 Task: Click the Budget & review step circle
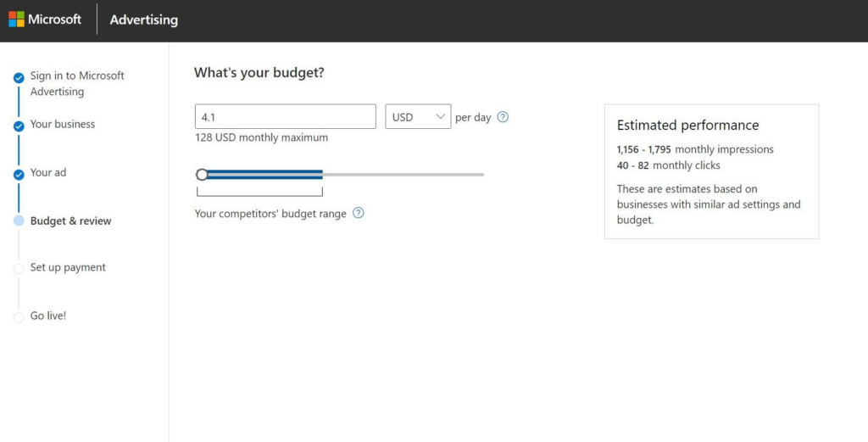click(19, 221)
